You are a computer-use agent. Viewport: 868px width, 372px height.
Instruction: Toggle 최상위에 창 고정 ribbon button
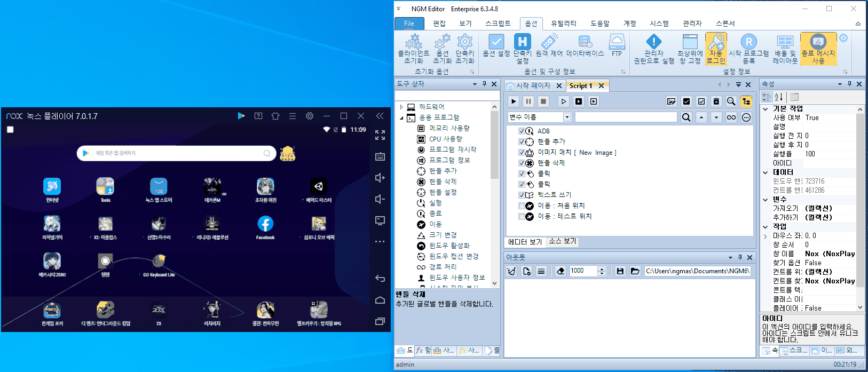pyautogui.click(x=690, y=49)
